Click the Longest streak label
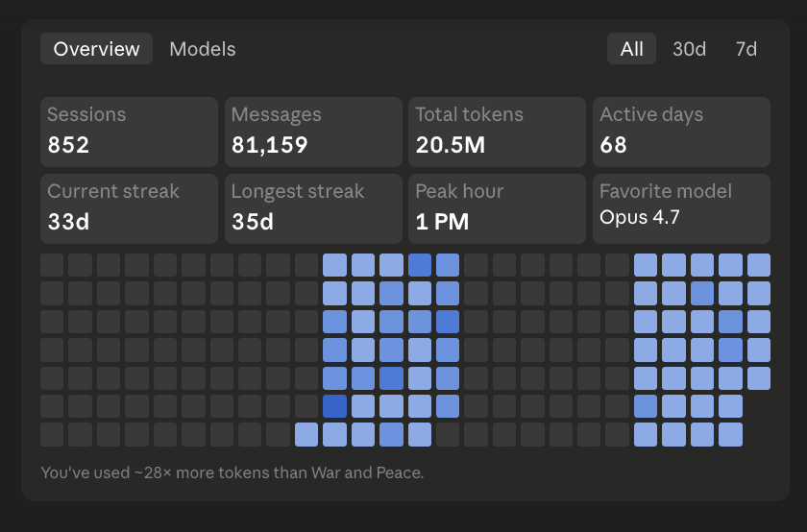The height and width of the screenshot is (532, 807). coord(298,191)
